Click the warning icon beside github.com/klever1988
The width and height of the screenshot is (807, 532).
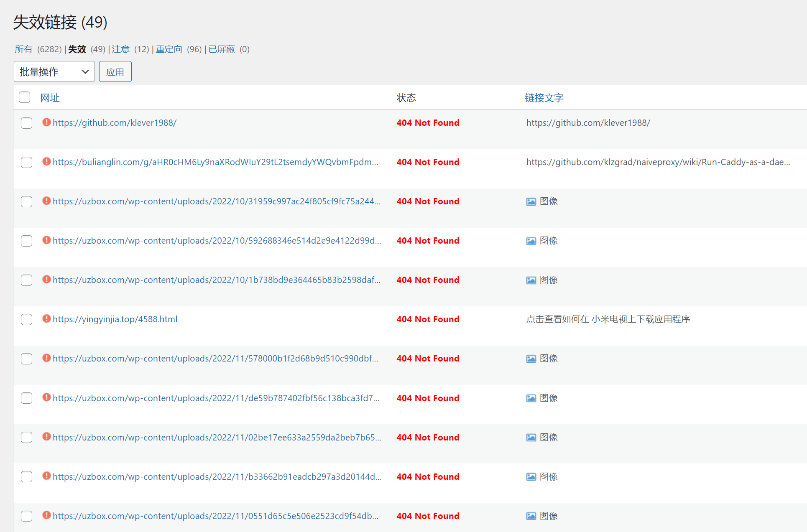[x=46, y=122]
